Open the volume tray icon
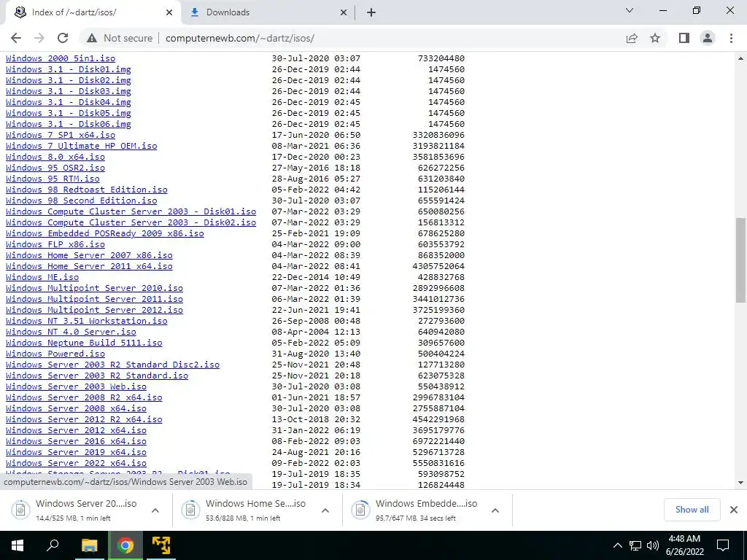The image size is (747, 560). 653,545
